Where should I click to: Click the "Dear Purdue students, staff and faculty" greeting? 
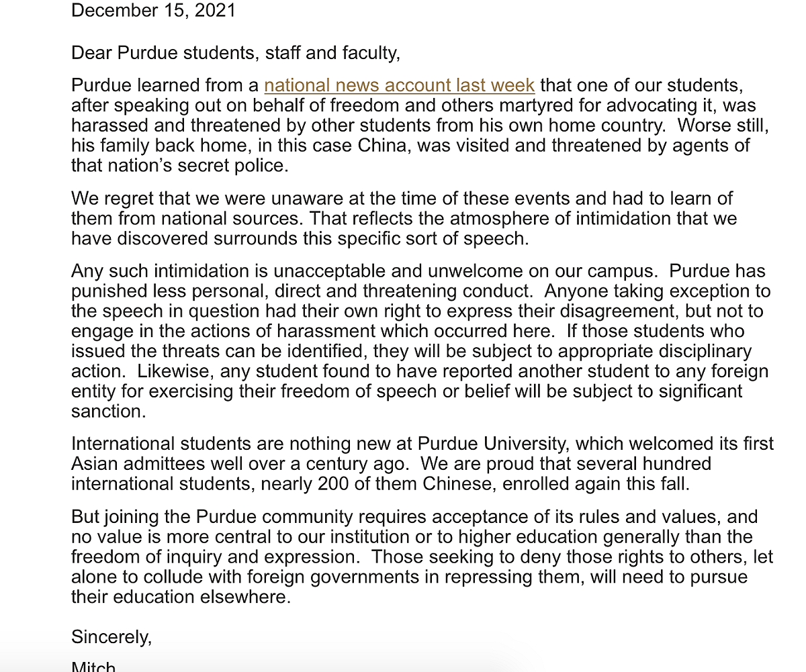click(236, 52)
